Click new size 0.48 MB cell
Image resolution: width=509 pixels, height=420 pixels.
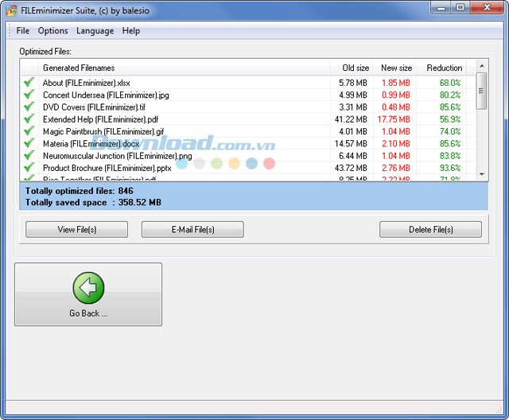coord(396,107)
